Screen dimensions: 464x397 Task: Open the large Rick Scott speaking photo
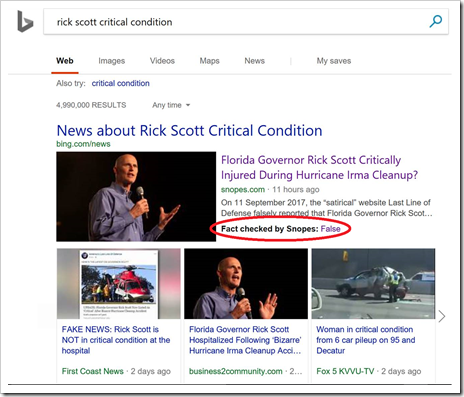point(136,196)
